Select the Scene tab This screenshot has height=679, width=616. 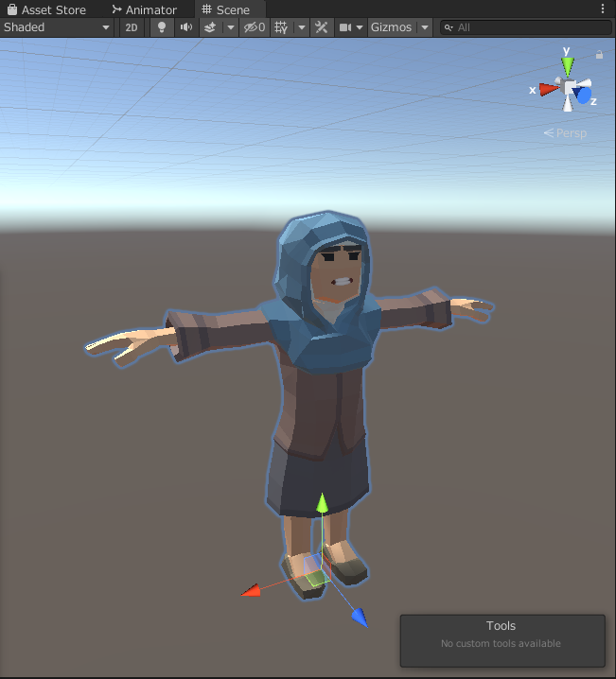[226, 9]
